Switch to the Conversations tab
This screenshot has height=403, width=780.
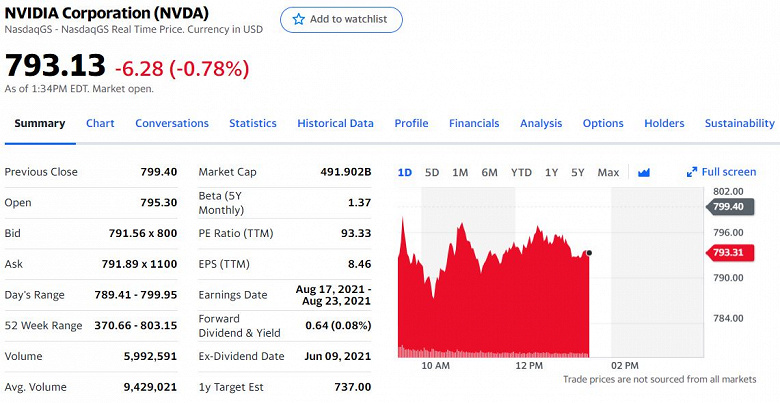(172, 123)
